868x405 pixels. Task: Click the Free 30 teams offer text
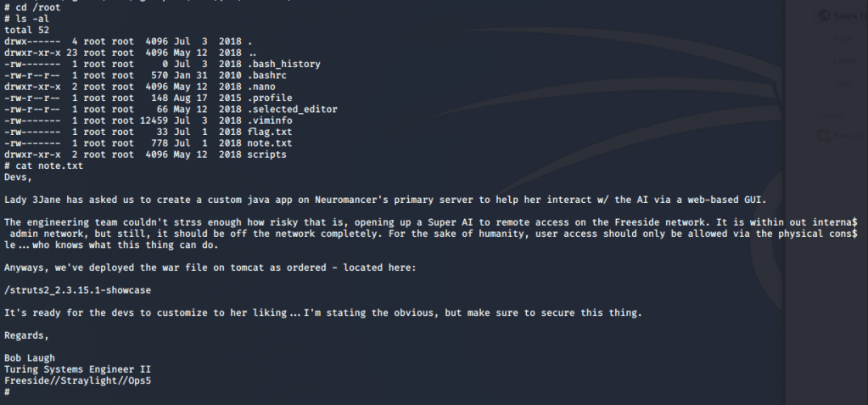coord(849,134)
